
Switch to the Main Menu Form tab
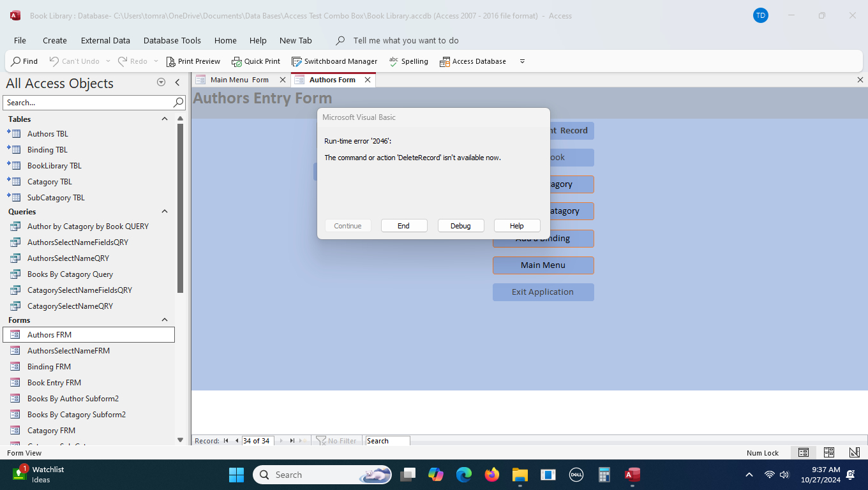(x=239, y=80)
